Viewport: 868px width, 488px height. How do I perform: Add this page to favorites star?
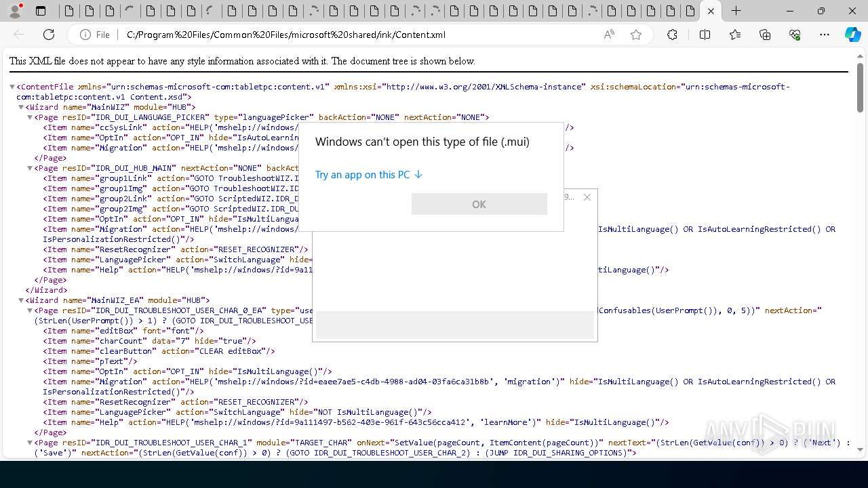pyautogui.click(x=636, y=35)
